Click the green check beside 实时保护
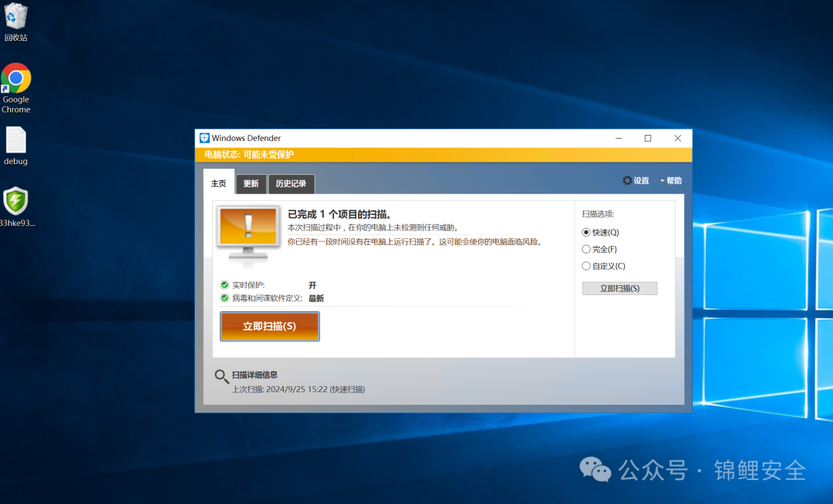The image size is (833, 504). 224,285
